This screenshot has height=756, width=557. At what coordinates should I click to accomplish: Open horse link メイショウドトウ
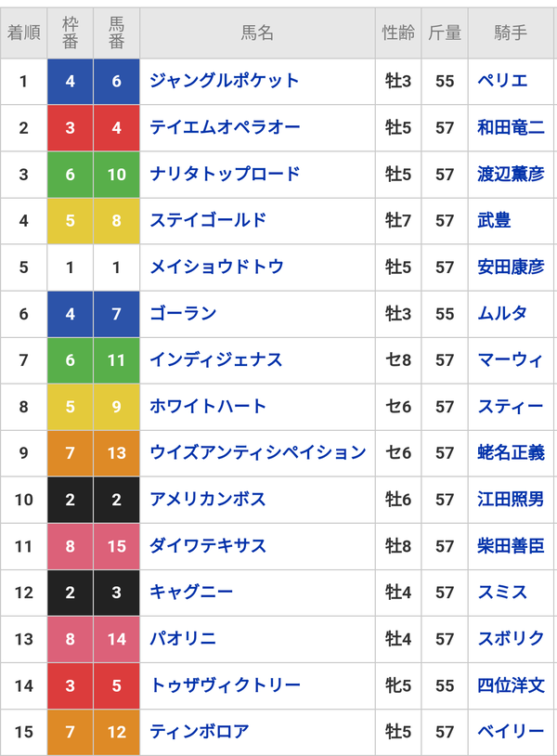click(216, 267)
